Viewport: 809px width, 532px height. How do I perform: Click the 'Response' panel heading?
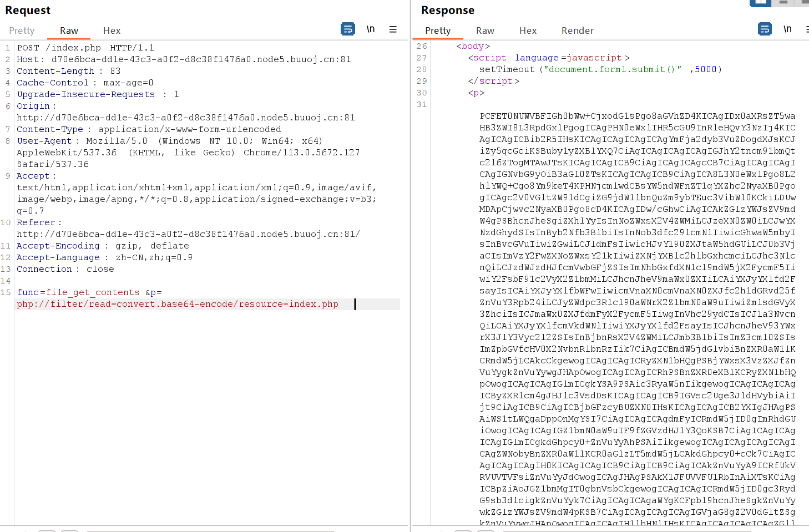(448, 10)
